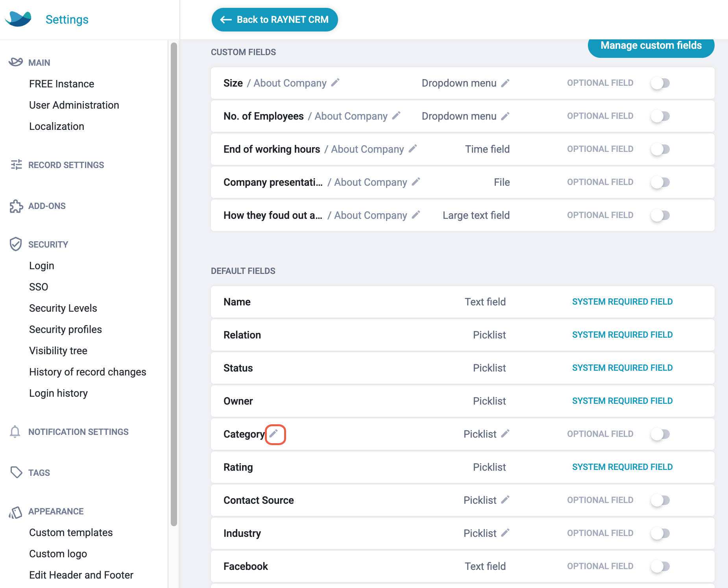Click the pencil icon next to Category
The height and width of the screenshot is (588, 728).
click(x=274, y=434)
